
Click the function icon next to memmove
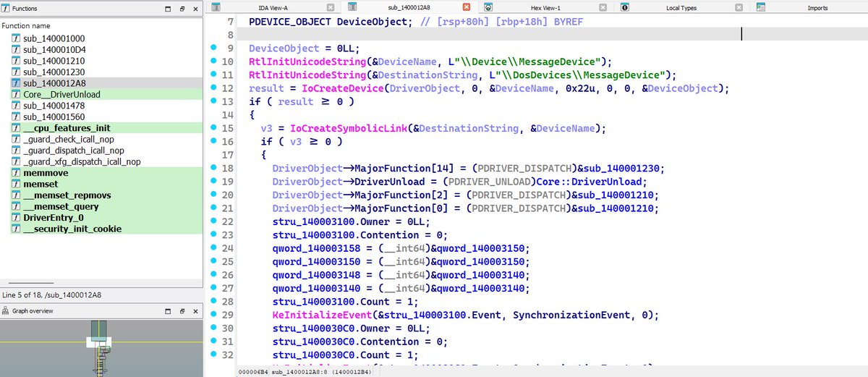pos(16,173)
